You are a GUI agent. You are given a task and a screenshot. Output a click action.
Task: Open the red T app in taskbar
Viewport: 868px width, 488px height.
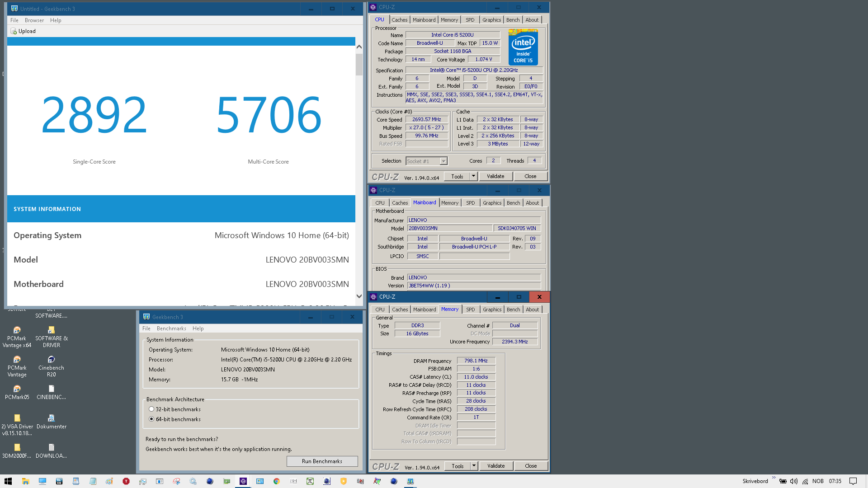(x=126, y=481)
